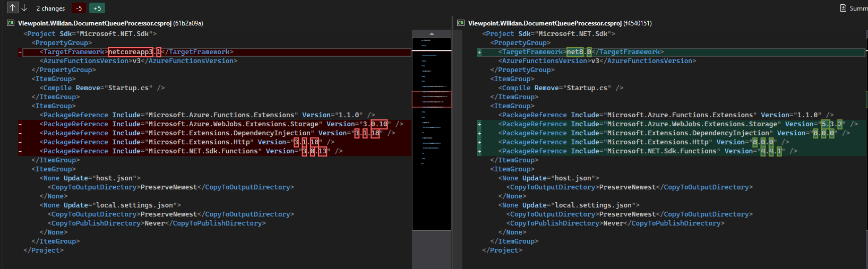Click the left Project Sdk line
This screenshot has width=868, height=269.
[x=90, y=34]
